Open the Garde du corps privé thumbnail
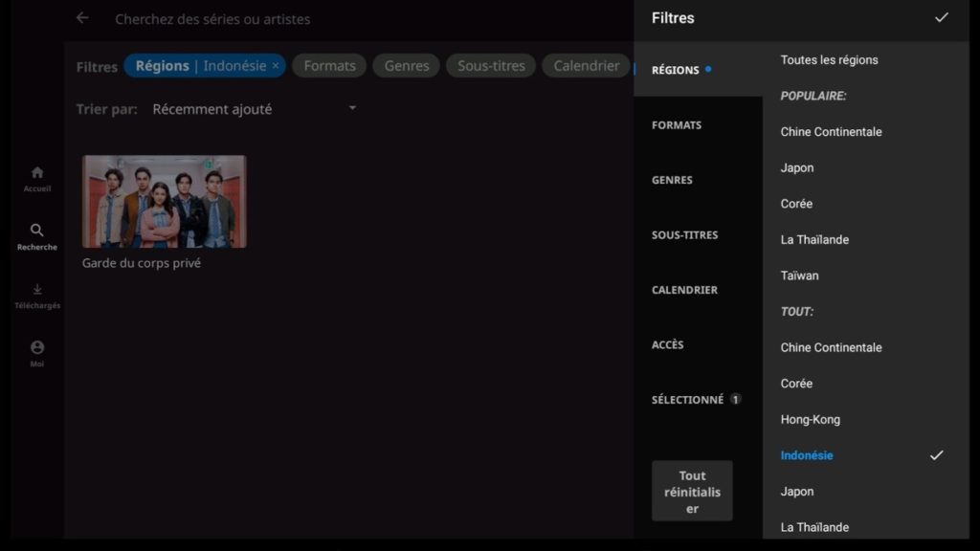The width and height of the screenshot is (980, 551). (164, 202)
